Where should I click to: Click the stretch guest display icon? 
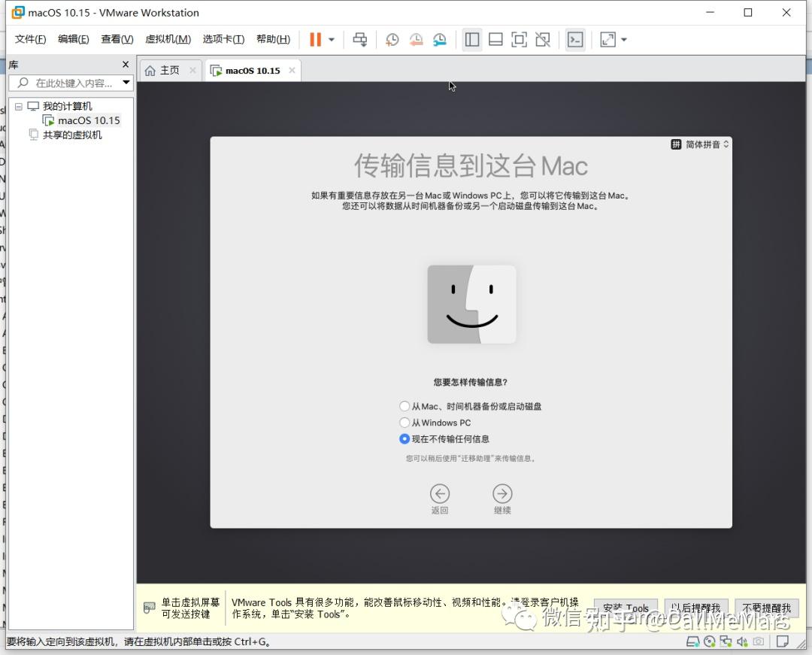coord(607,39)
